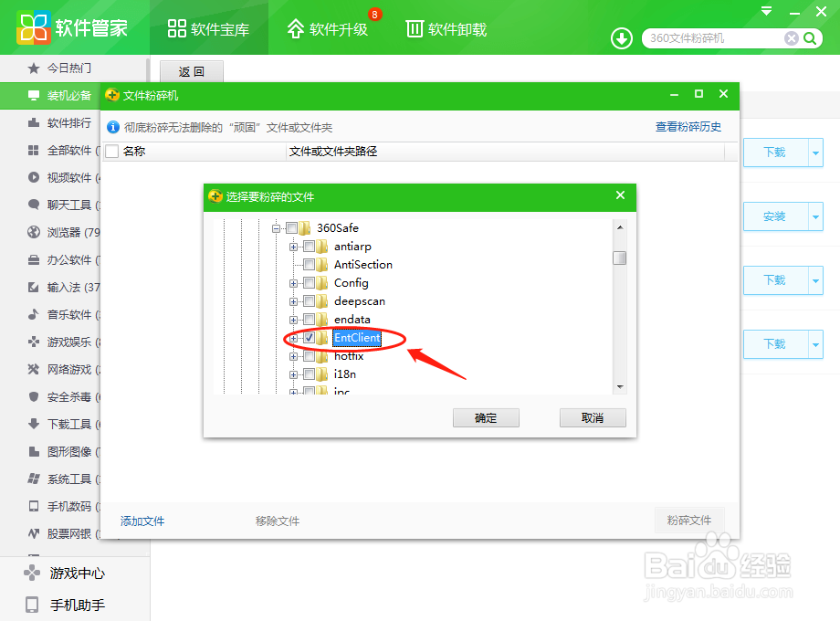Close the 选择要粉碎的文件 dialog

[620, 195]
